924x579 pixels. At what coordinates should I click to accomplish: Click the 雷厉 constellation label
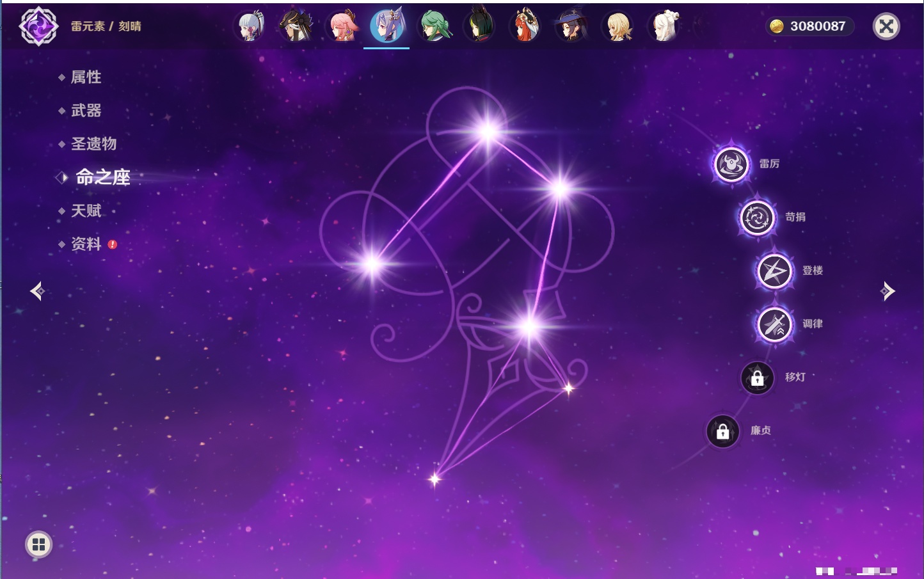tap(769, 164)
